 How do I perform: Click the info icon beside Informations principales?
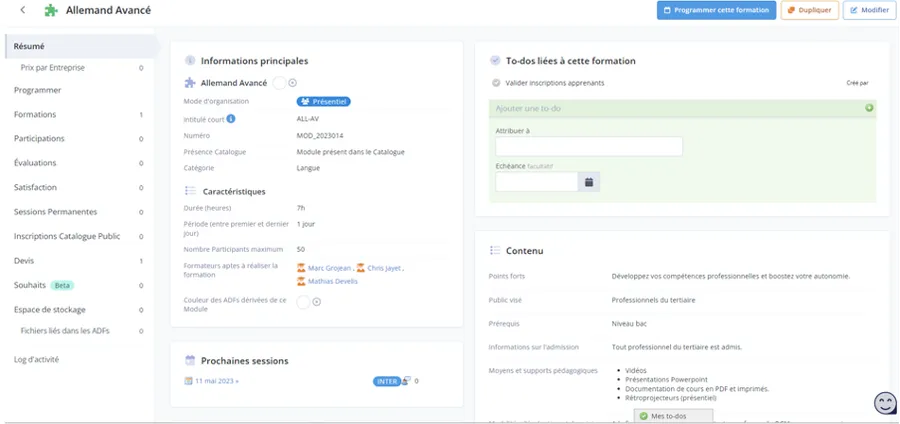[189, 61]
